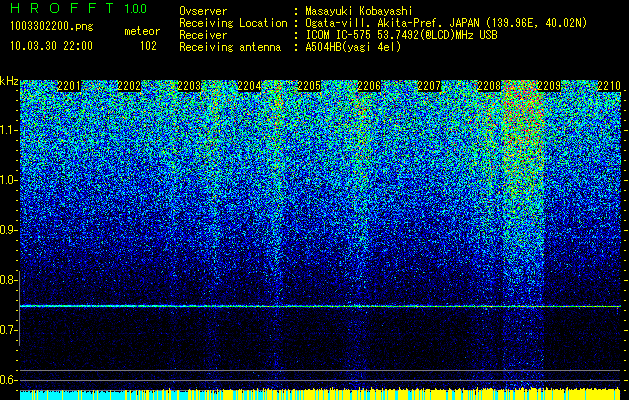Click the 2209 time marker
This screenshot has height=400, width=629.
pyautogui.click(x=549, y=86)
